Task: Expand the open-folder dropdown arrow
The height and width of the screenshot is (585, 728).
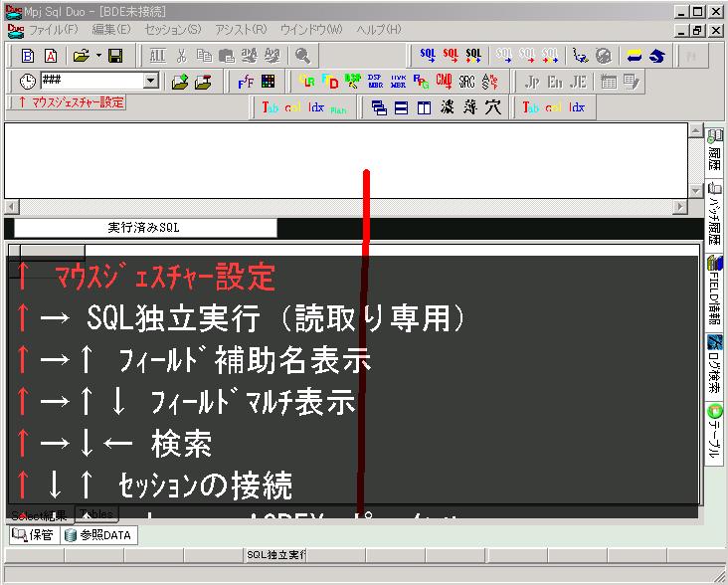Action: point(98,56)
